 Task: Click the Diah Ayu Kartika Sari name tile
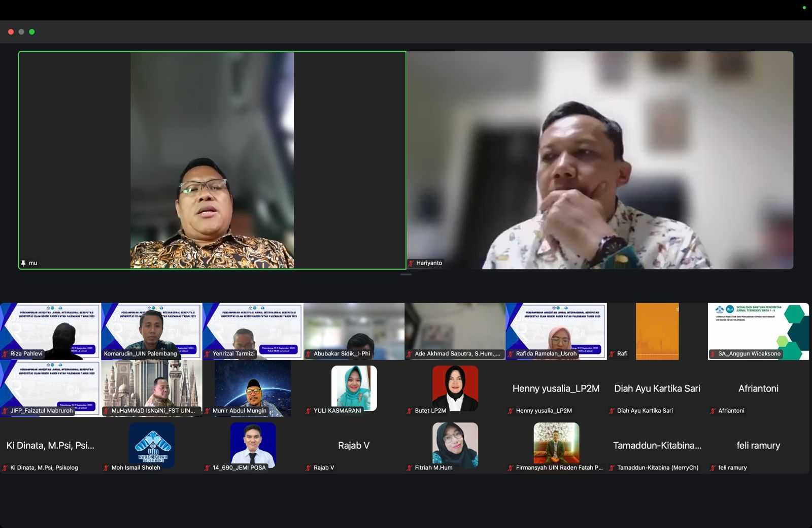click(x=657, y=388)
